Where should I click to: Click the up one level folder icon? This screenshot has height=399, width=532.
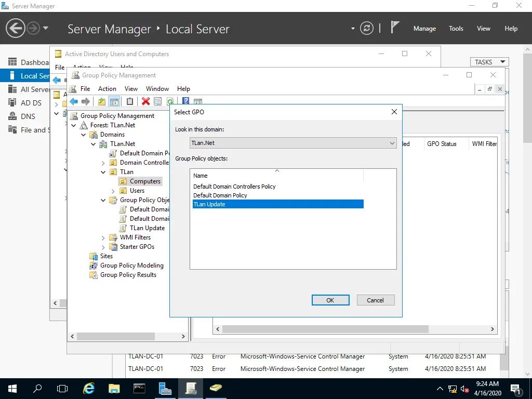[101, 101]
